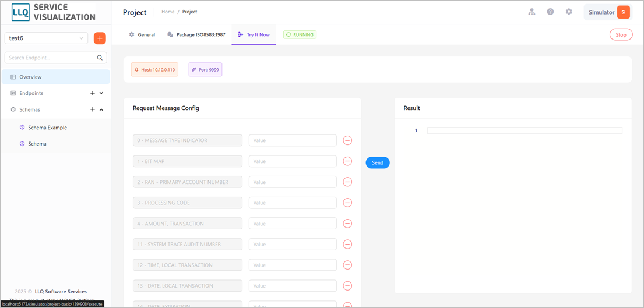
Task: Open the test6 project dropdown
Action: [x=47, y=38]
